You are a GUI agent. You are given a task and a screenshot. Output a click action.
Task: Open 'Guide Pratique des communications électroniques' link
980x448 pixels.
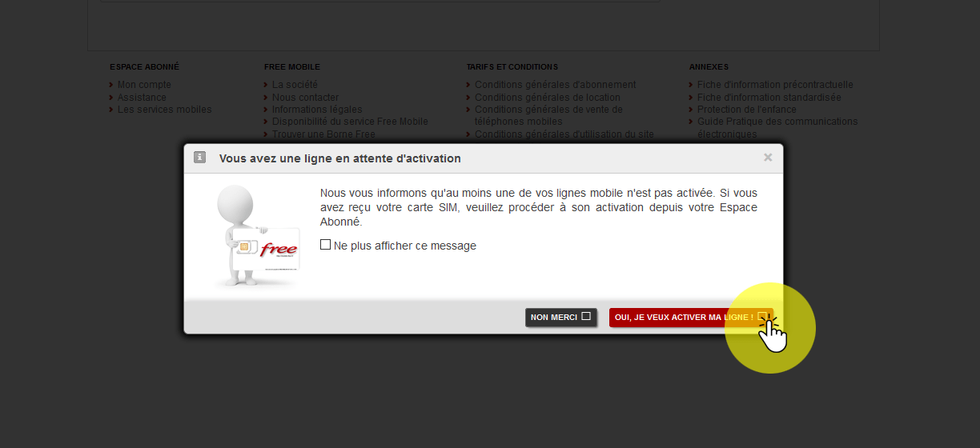(x=777, y=128)
